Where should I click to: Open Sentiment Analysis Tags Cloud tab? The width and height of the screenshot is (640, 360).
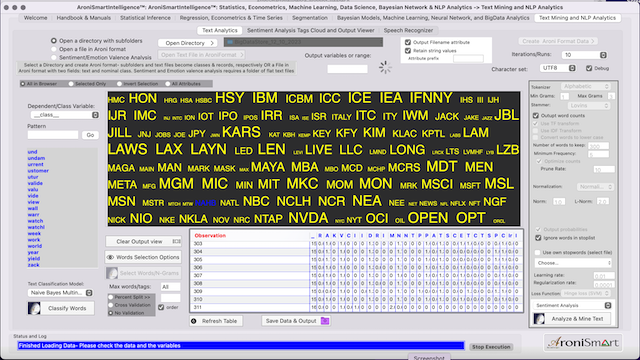(311, 30)
